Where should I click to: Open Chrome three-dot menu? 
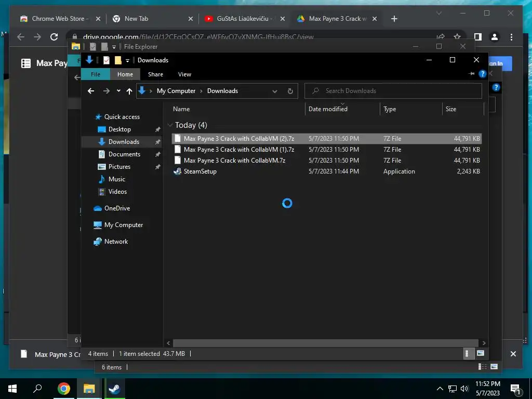[511, 37]
